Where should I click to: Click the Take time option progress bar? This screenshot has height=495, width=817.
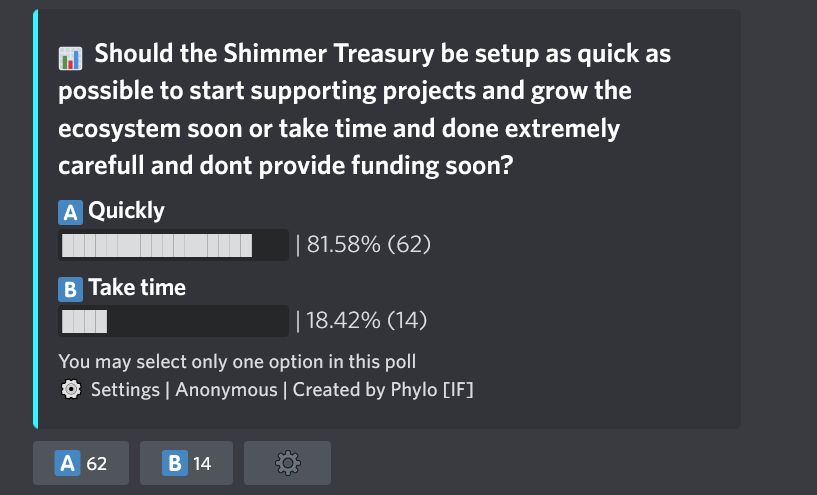click(x=173, y=321)
